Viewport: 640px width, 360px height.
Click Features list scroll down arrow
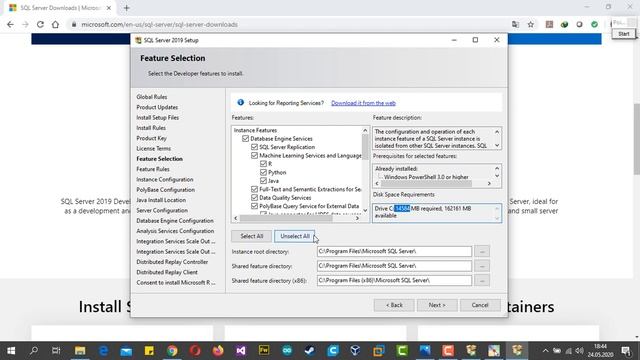click(x=365, y=211)
